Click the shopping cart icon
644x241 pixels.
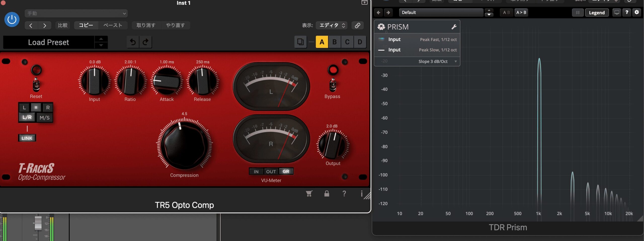tap(309, 193)
